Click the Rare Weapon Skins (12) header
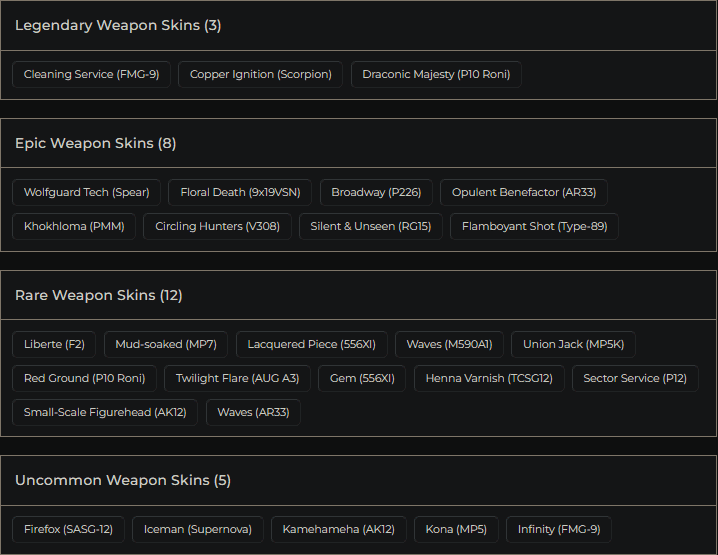The width and height of the screenshot is (718, 555). [x=99, y=295]
